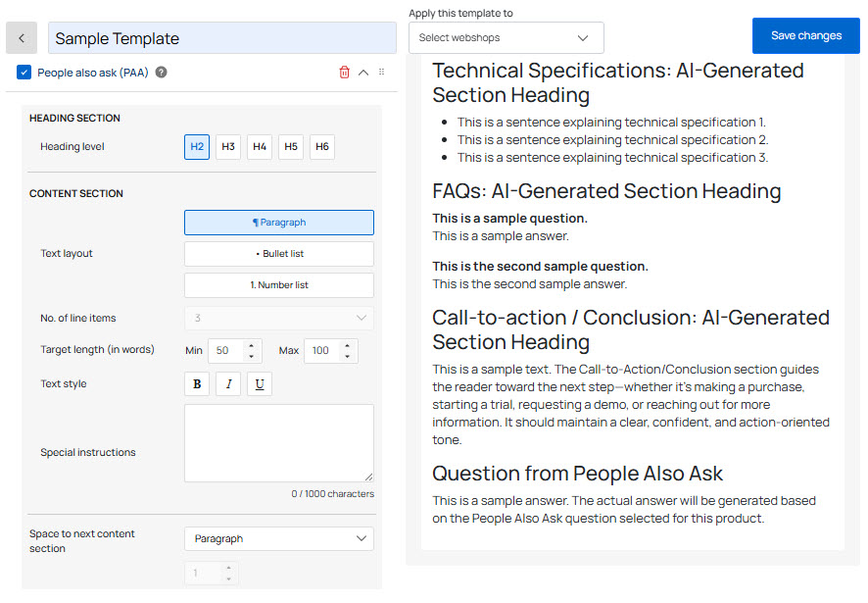
Task: Click the back arrow button
Action: click(x=22, y=38)
